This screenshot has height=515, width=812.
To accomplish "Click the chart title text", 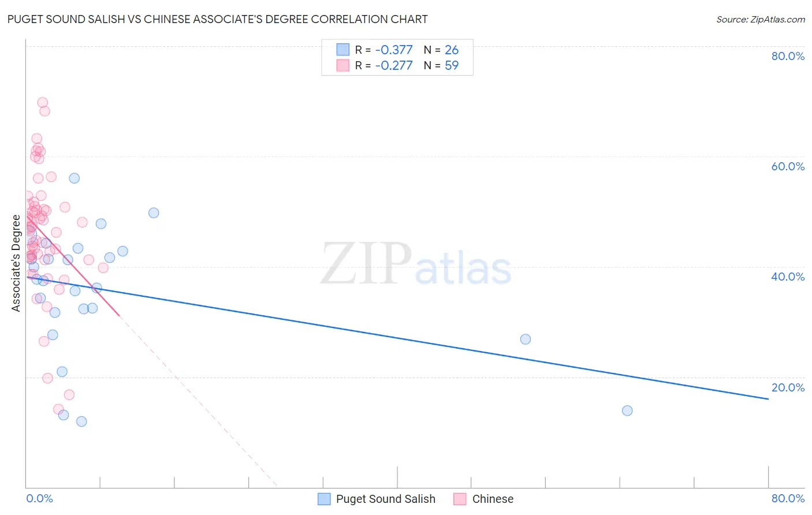I will 218,19.
